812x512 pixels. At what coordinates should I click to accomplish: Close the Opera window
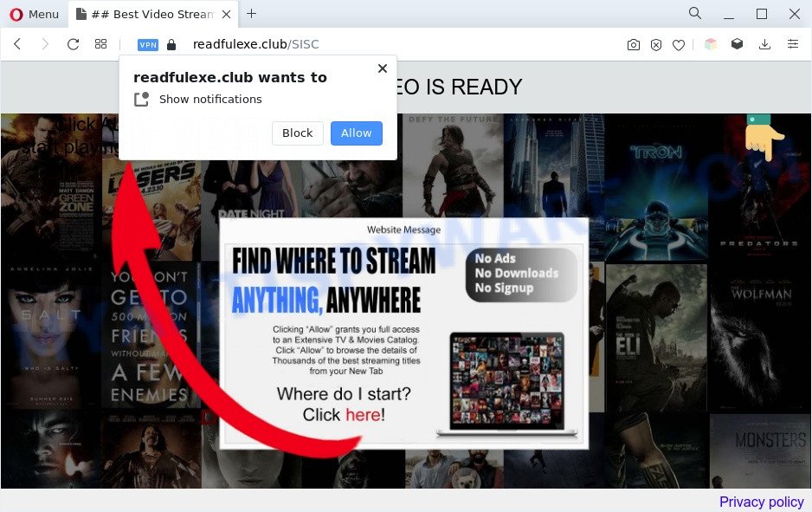(x=795, y=14)
